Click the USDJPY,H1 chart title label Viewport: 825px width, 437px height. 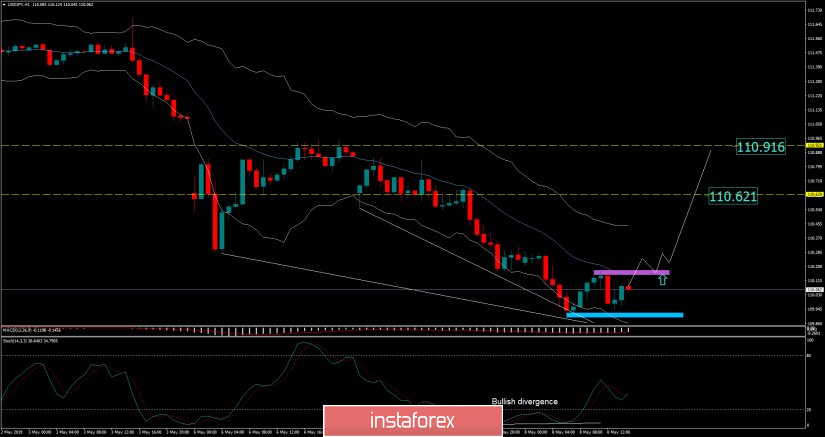tap(19, 4)
